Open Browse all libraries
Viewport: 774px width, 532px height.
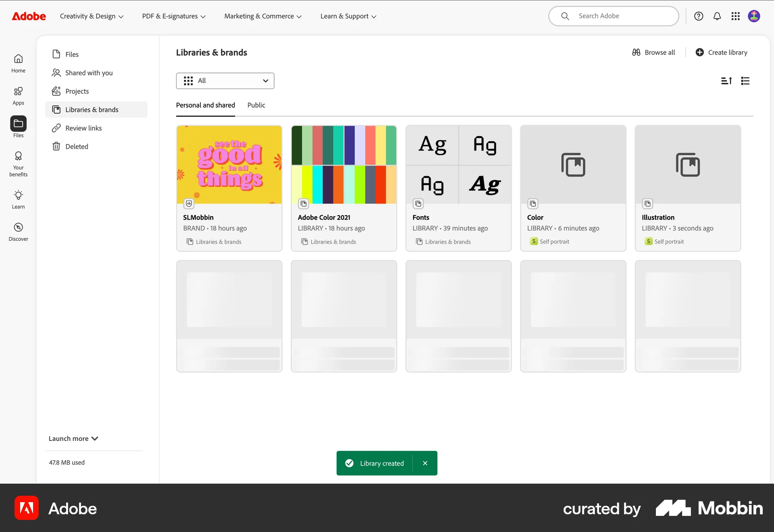653,52
